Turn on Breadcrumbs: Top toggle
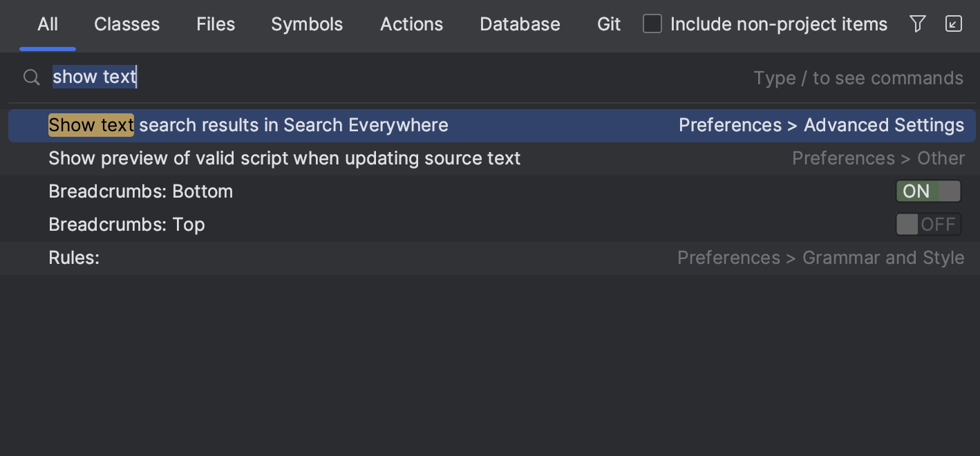Image resolution: width=980 pixels, height=456 pixels. click(x=928, y=225)
